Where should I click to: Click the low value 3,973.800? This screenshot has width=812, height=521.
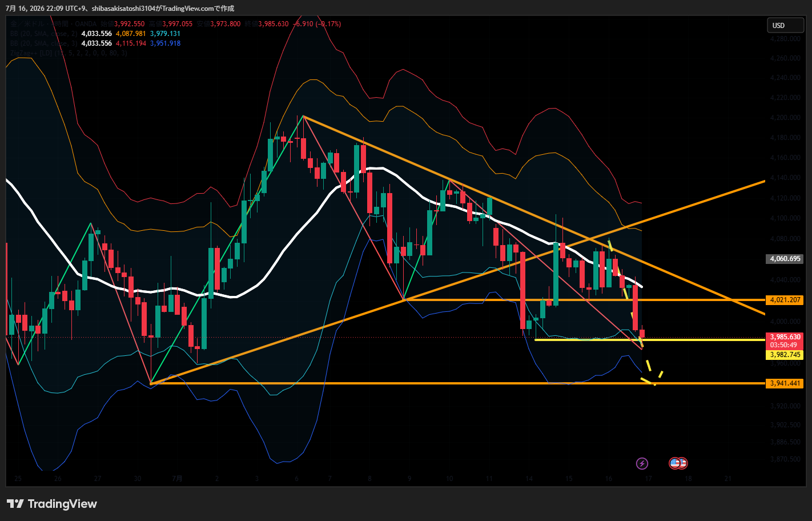[x=226, y=24]
